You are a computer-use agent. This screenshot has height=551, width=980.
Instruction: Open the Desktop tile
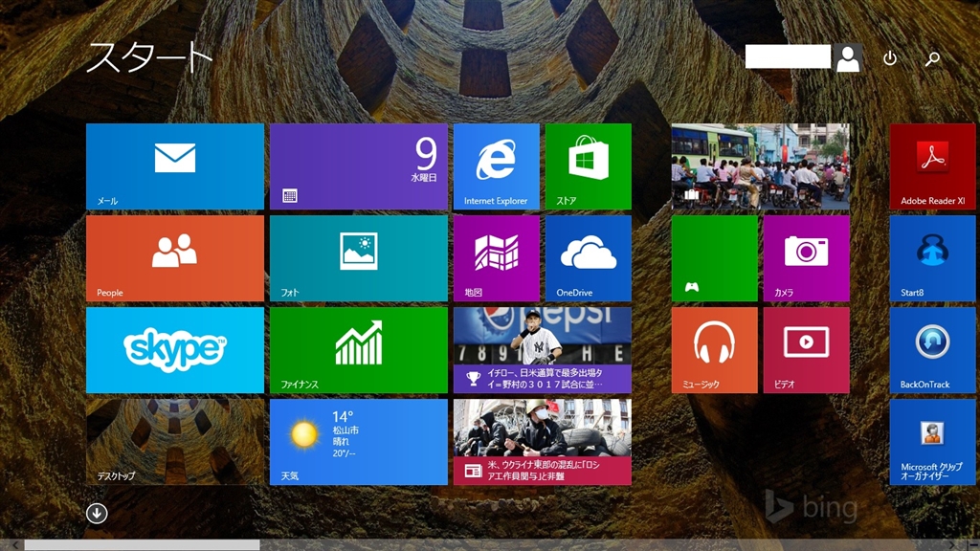coord(175,442)
